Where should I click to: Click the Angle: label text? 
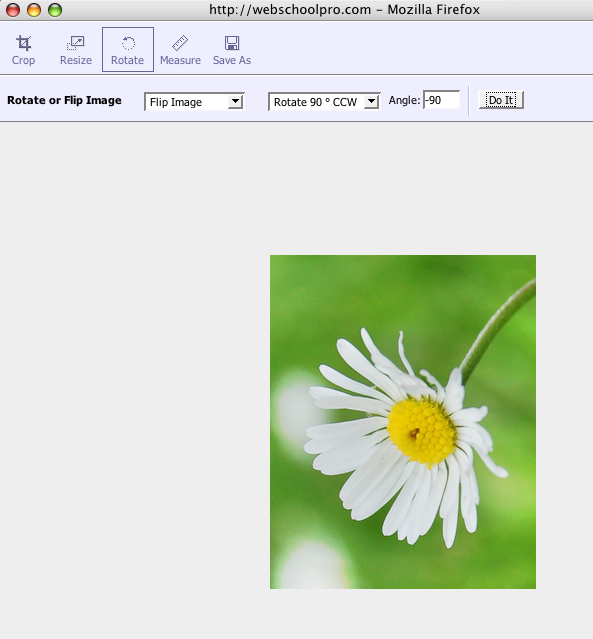pyautogui.click(x=404, y=101)
